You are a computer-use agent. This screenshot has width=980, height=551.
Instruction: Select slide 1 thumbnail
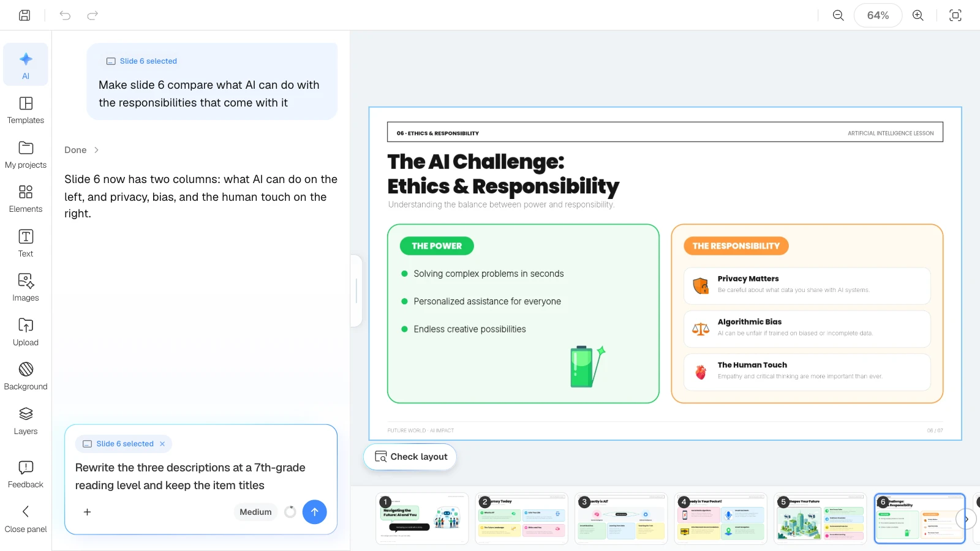[422, 519]
